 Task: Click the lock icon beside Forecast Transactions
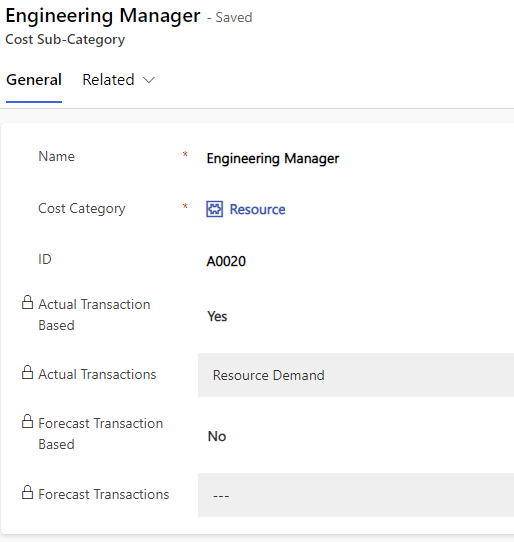click(x=27, y=492)
